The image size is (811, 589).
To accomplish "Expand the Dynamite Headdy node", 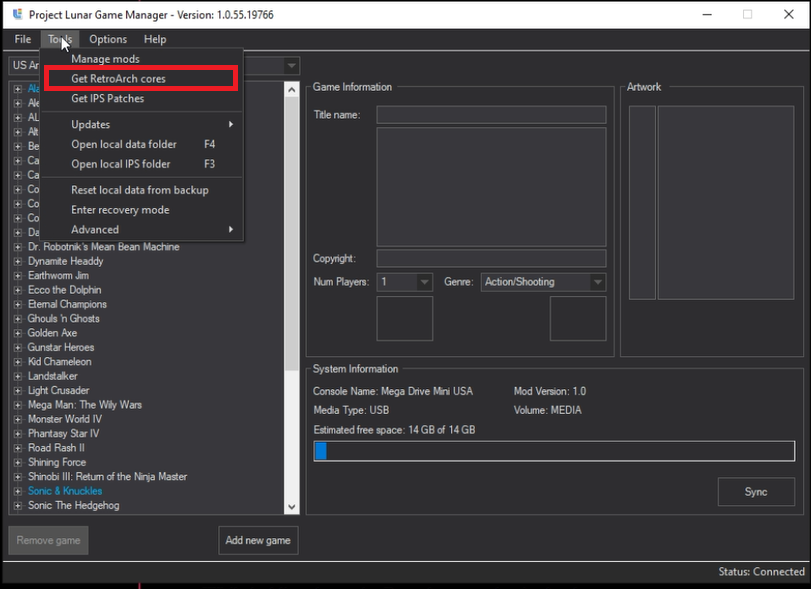I will click(x=18, y=262).
